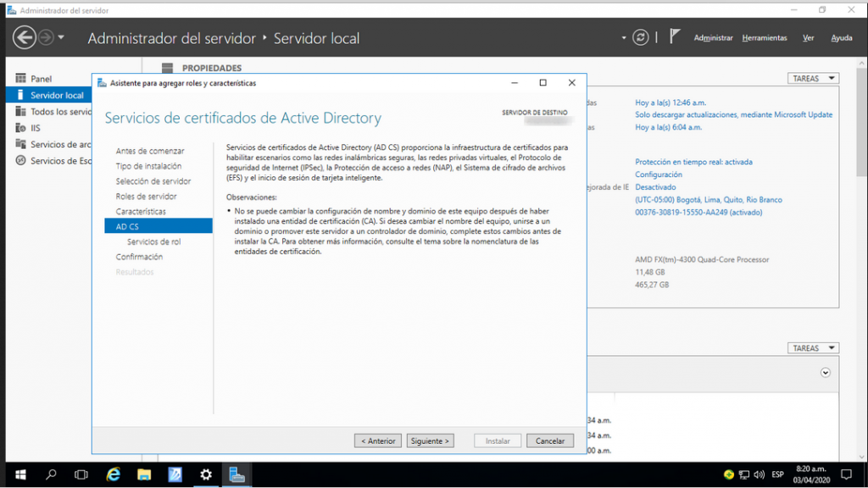Click the forward navigation arrow in Server Manager
Screen dimensions: 868x488
tap(46, 37)
